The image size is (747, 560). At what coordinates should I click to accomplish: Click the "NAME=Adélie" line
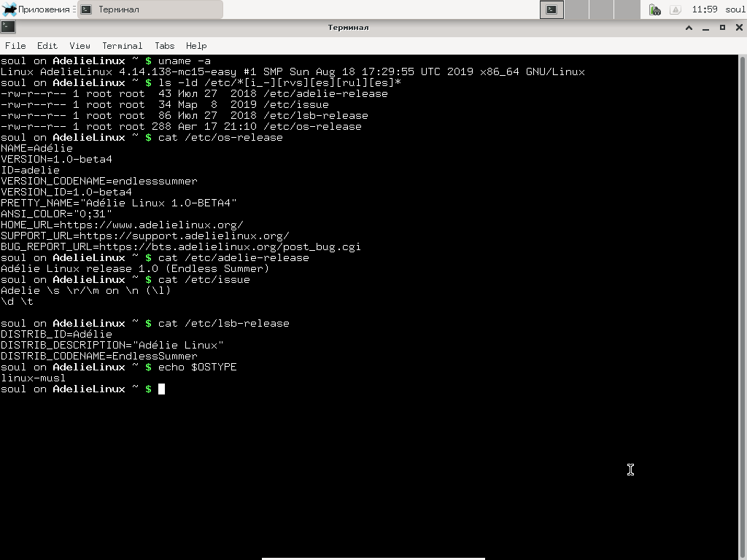coord(36,148)
